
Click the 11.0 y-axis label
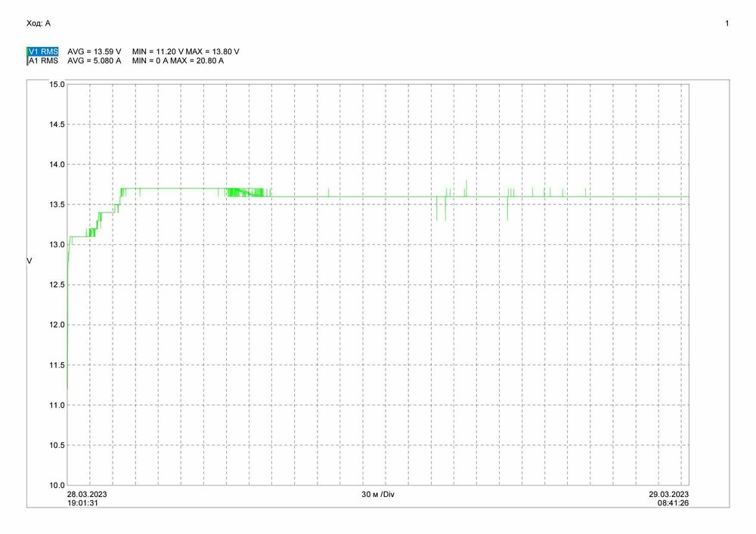coord(57,405)
